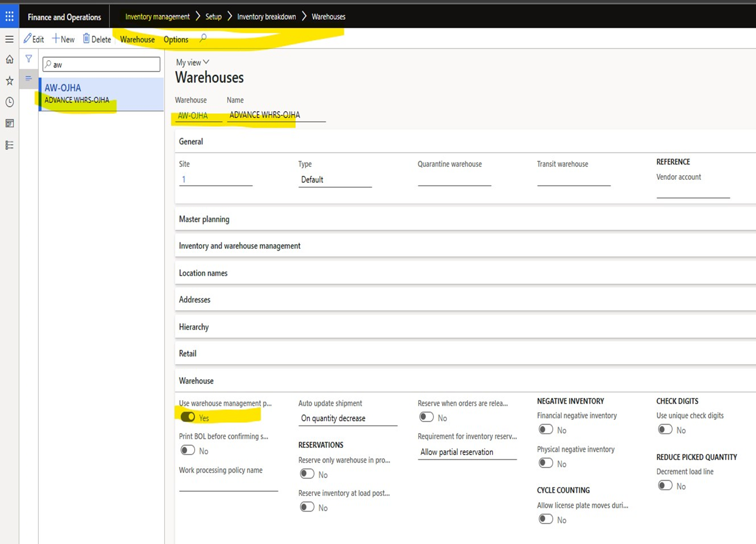
Task: Select AW-OJHA warehouse in list
Action: [x=101, y=94]
